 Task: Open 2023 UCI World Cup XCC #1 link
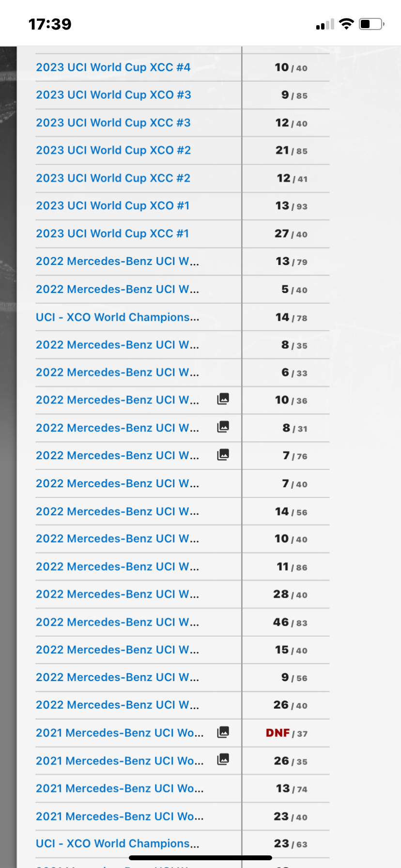[112, 234]
